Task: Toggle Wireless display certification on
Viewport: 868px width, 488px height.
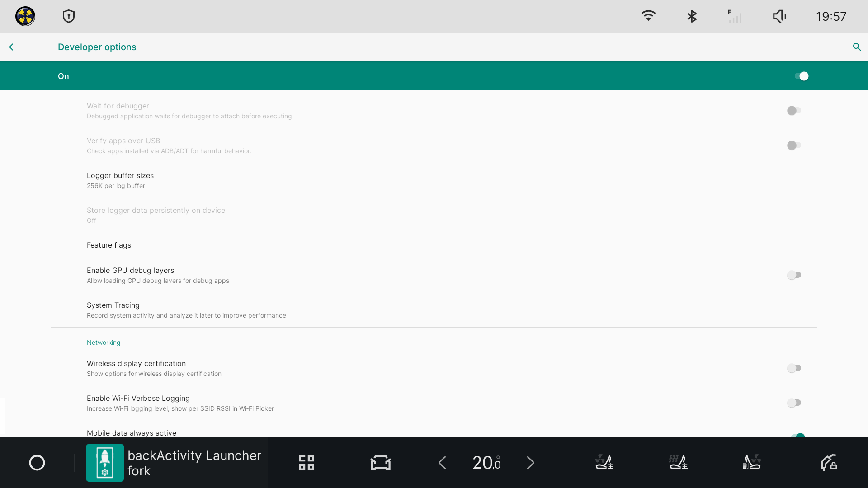Action: (x=794, y=368)
